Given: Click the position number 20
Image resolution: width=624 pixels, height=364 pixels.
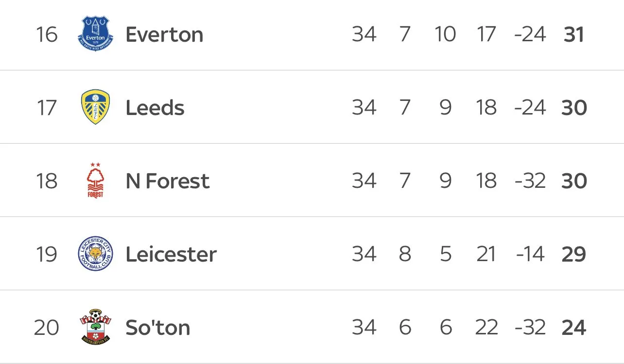Looking at the screenshot, I should pos(47,328).
